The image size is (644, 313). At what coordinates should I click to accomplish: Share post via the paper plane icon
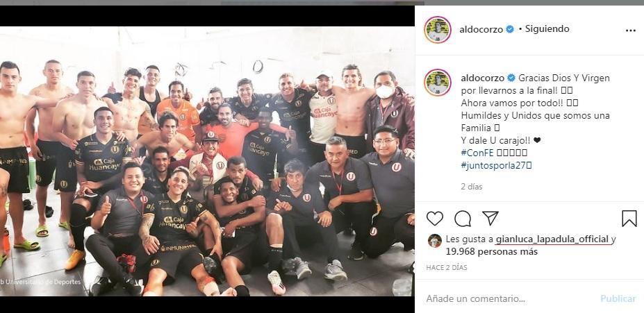pyautogui.click(x=490, y=218)
